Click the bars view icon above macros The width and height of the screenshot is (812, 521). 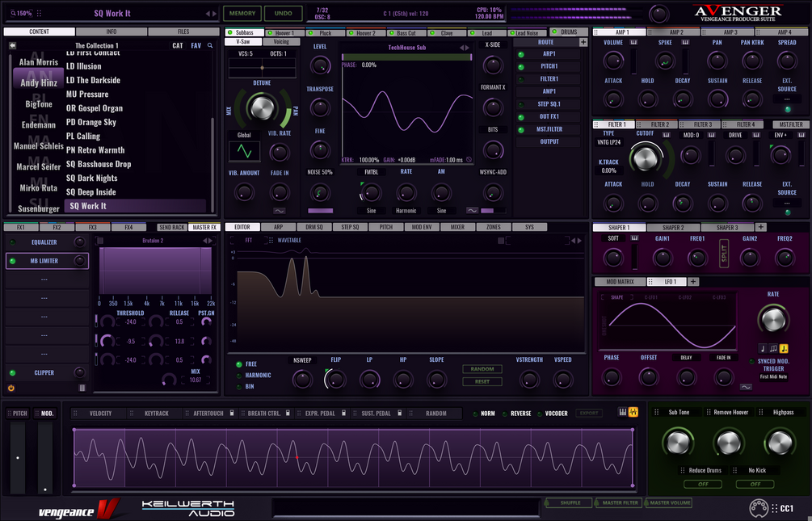click(622, 412)
